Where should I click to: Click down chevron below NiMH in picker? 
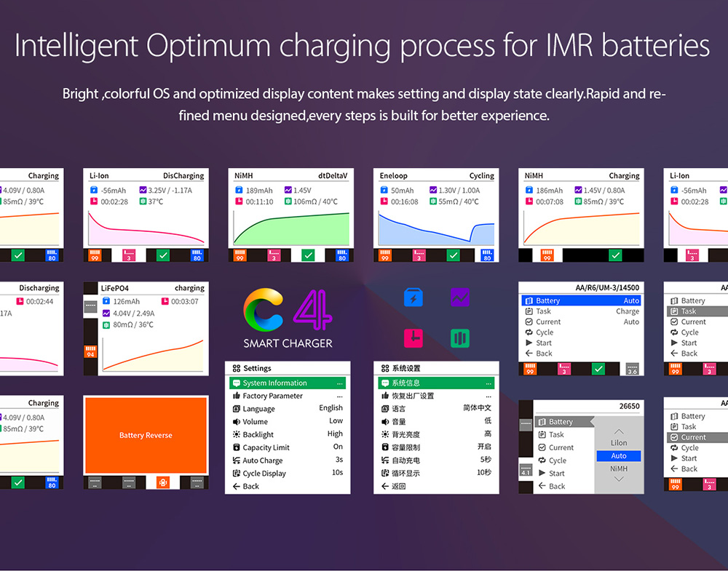618,479
